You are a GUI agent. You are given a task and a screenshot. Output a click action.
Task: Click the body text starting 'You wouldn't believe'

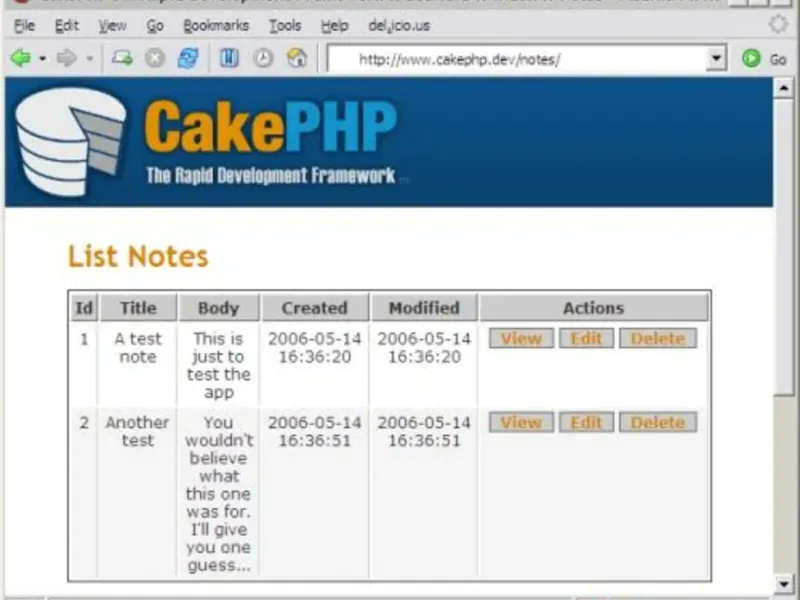point(218,493)
